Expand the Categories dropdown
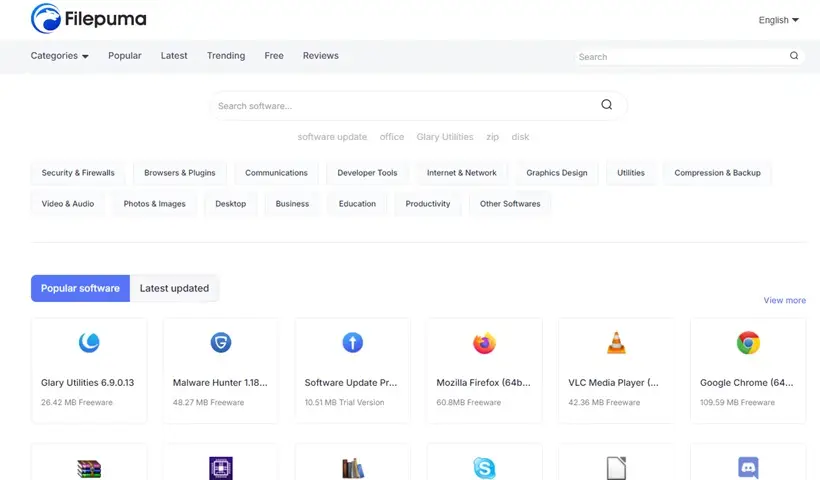Viewport: 820px width, 480px height. [60, 55]
